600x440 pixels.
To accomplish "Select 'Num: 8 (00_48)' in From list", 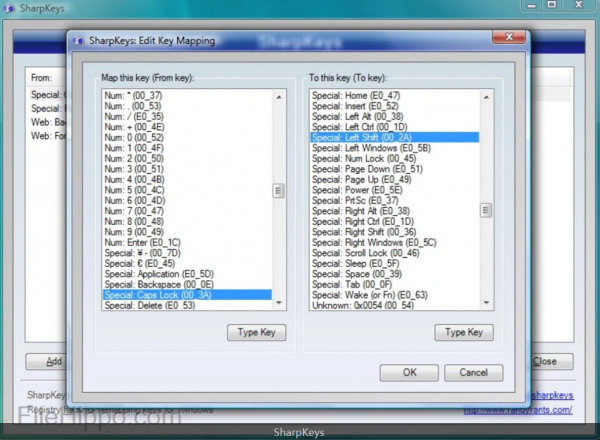I will point(188,222).
